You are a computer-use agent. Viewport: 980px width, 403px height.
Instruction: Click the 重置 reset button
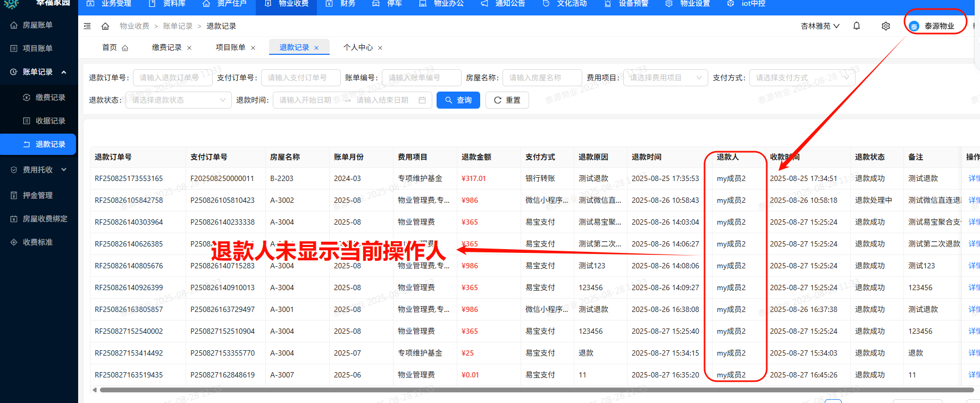(507, 100)
